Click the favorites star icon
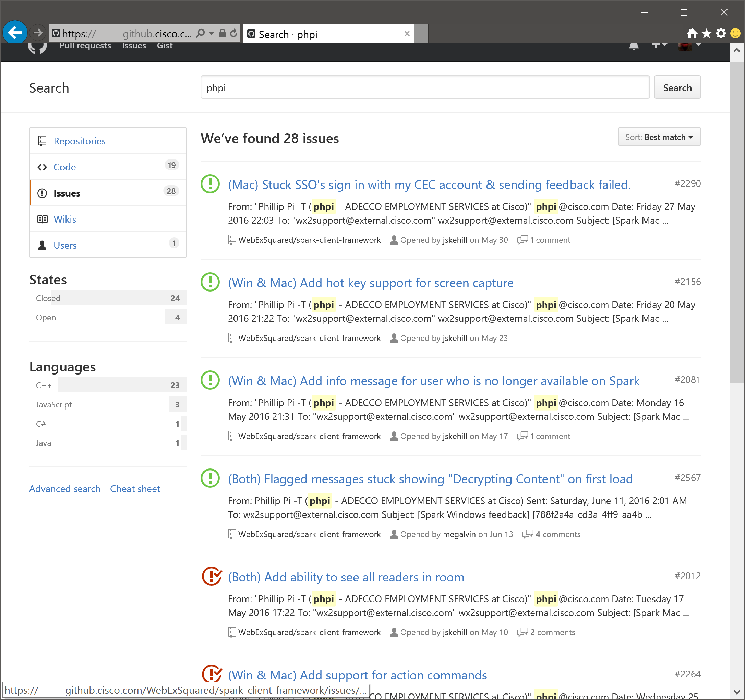 click(x=706, y=34)
